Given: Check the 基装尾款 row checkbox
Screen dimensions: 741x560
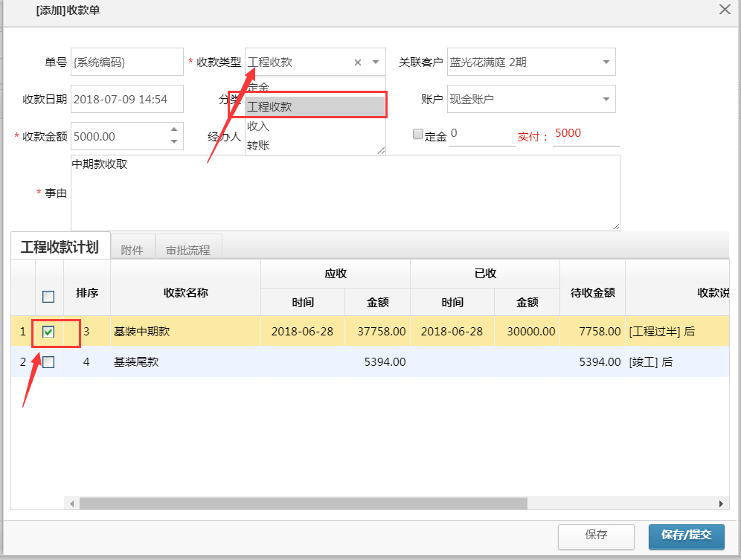Looking at the screenshot, I should tap(48, 361).
